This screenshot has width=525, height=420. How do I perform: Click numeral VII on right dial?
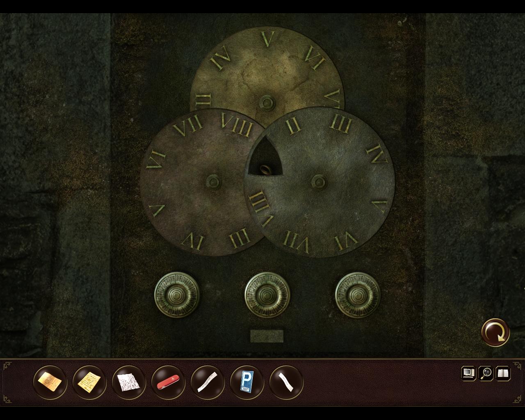click(x=297, y=241)
